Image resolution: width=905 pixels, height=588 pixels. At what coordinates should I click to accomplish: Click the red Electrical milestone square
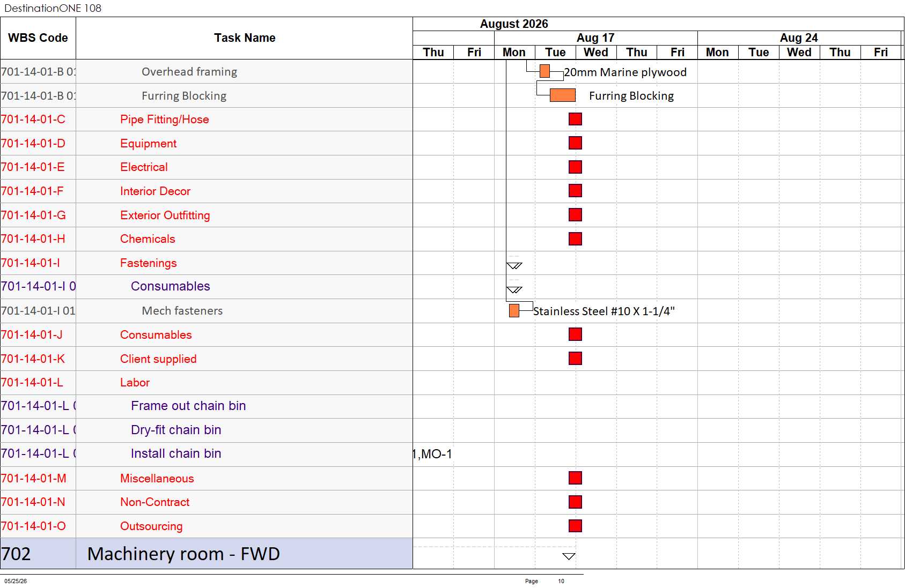click(x=575, y=167)
